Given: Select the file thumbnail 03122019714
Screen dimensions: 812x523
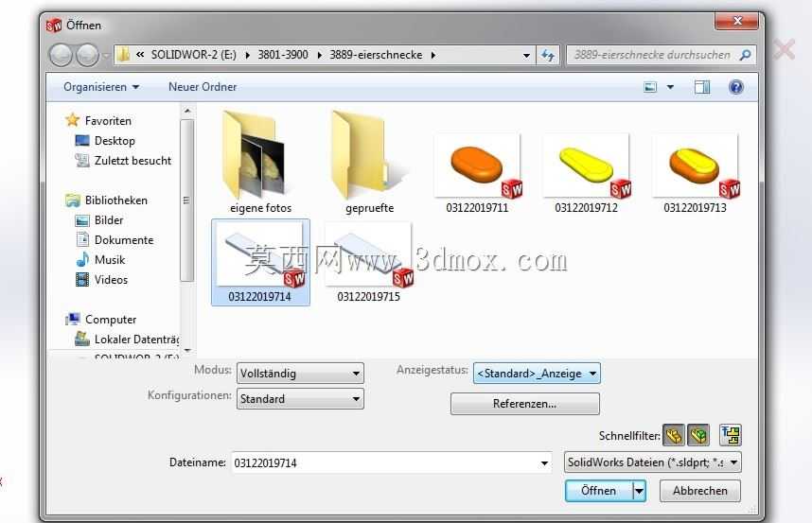Looking at the screenshot, I should 260,262.
